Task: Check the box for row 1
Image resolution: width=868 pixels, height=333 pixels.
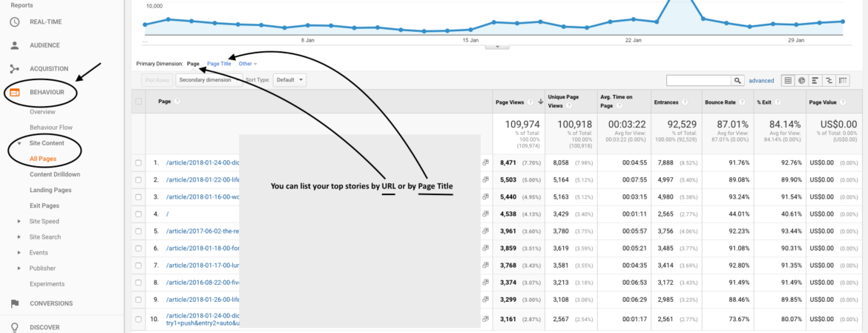Action: click(139, 163)
